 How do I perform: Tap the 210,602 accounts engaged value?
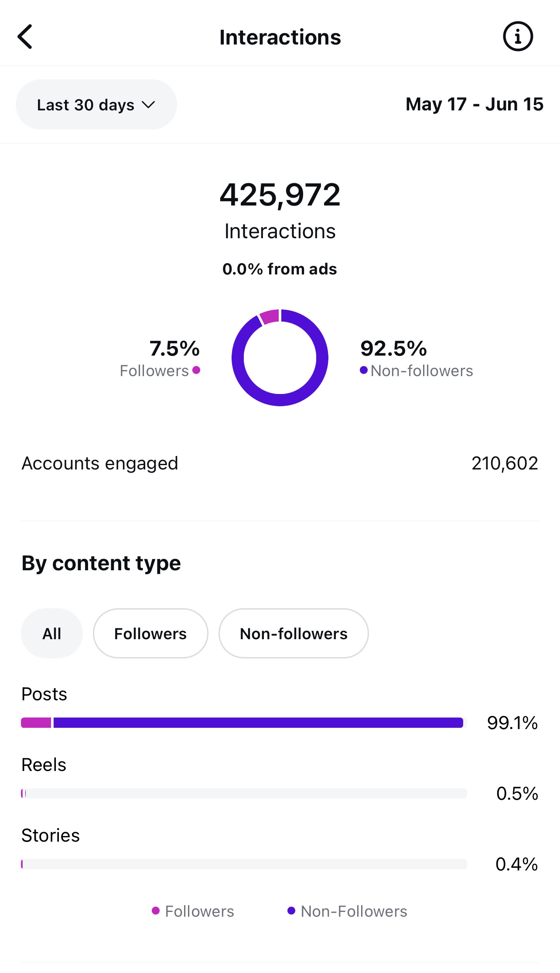click(505, 463)
